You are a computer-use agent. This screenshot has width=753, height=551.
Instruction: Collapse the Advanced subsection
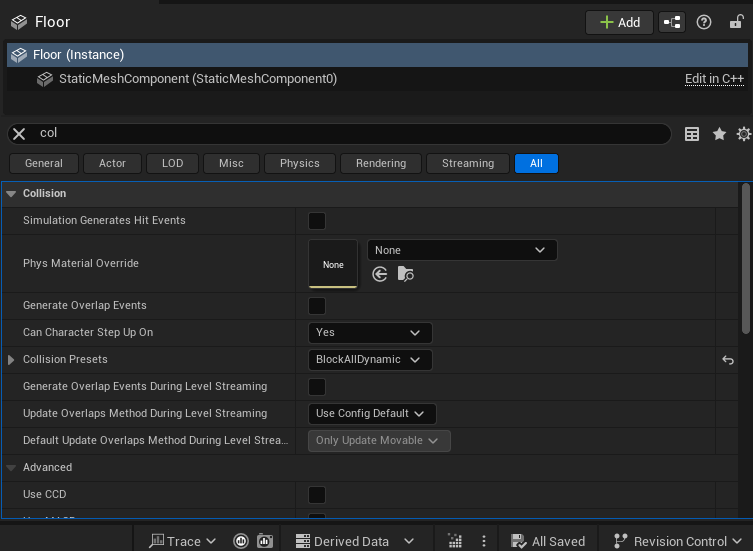click(x=11, y=467)
